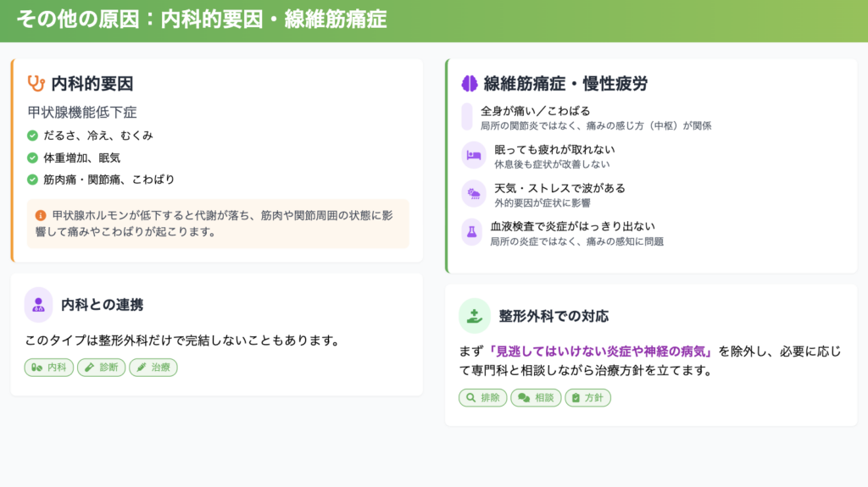
Task: Click the 治療 tag
Action: pos(153,368)
